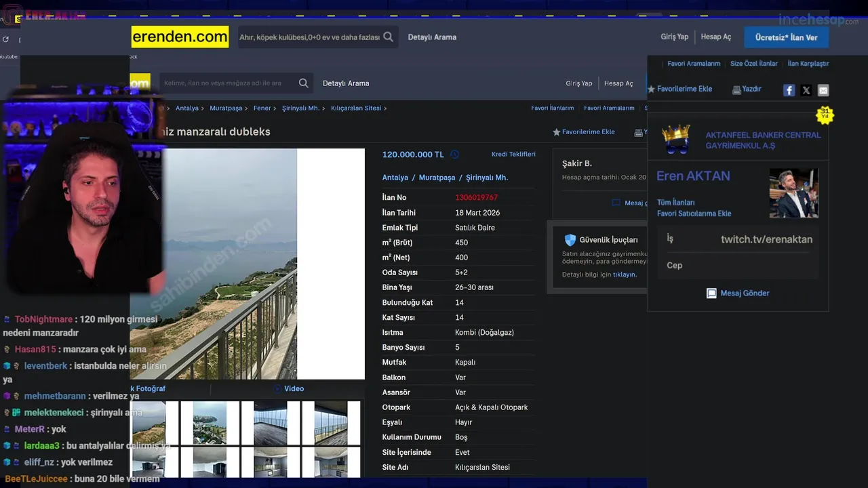The height and width of the screenshot is (488, 868).
Task: Open the erenden.com yellow logo
Action: point(180,37)
